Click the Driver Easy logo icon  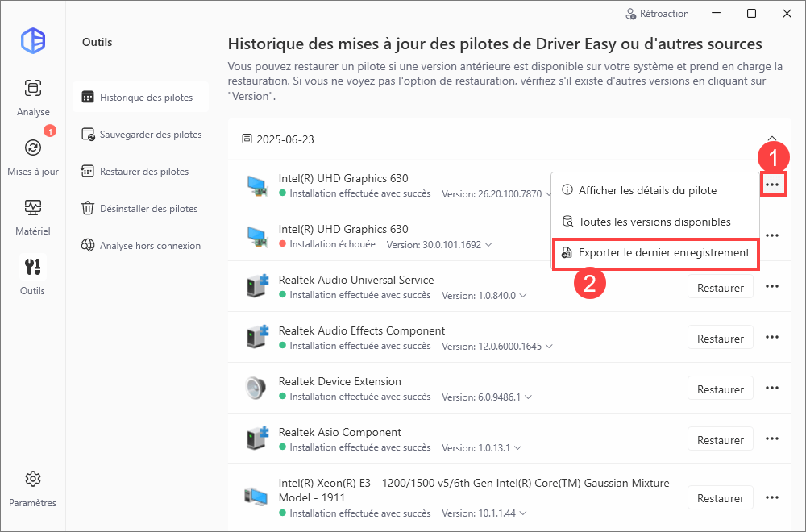click(33, 40)
